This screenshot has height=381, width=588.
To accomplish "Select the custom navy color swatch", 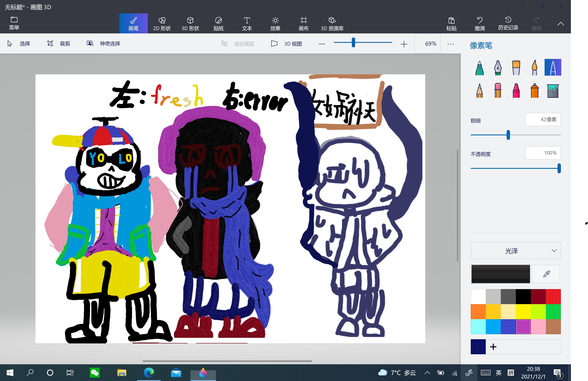I will tap(478, 347).
